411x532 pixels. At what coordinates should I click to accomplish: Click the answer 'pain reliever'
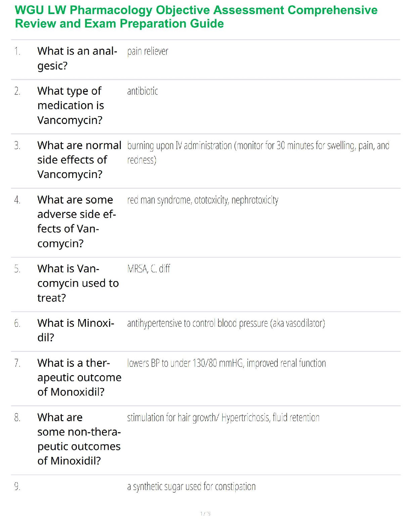point(147,51)
